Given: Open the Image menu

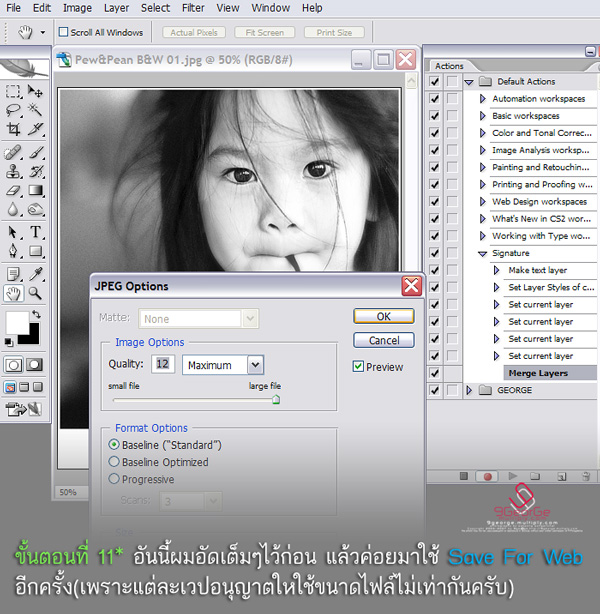Looking at the screenshot, I should coord(77,8).
